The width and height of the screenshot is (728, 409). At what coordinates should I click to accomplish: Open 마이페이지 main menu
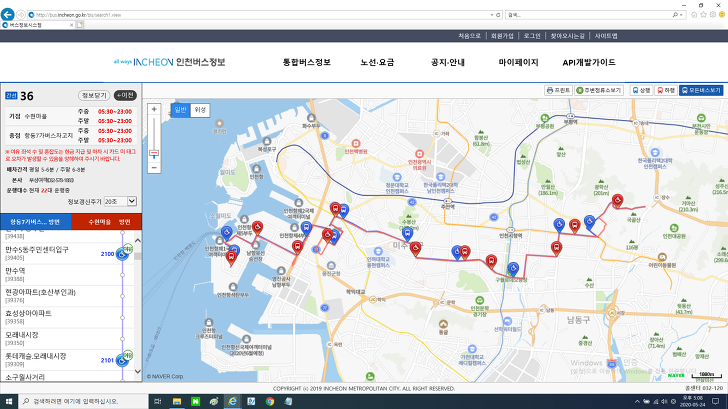click(519, 62)
